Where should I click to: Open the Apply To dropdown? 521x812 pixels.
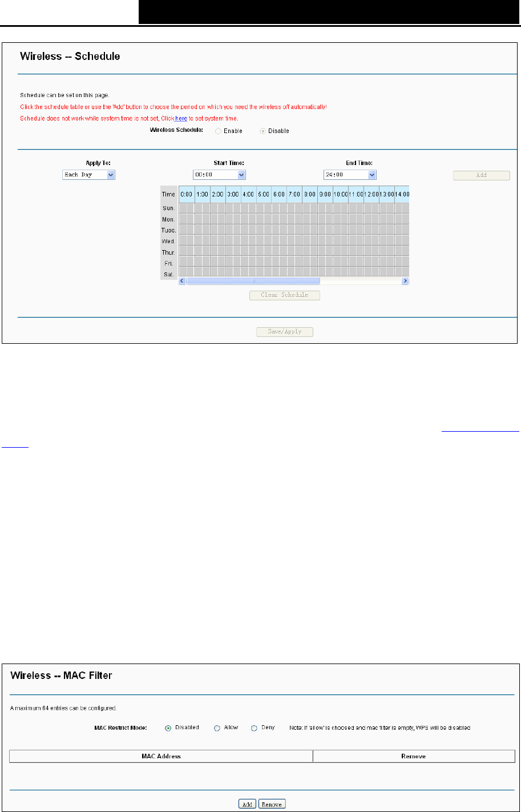[88, 175]
